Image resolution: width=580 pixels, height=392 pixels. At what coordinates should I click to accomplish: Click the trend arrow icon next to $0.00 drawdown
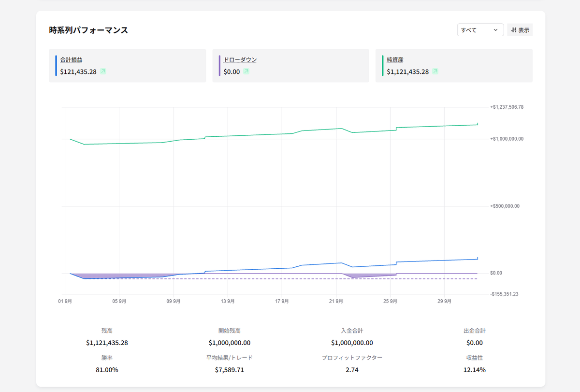(246, 72)
